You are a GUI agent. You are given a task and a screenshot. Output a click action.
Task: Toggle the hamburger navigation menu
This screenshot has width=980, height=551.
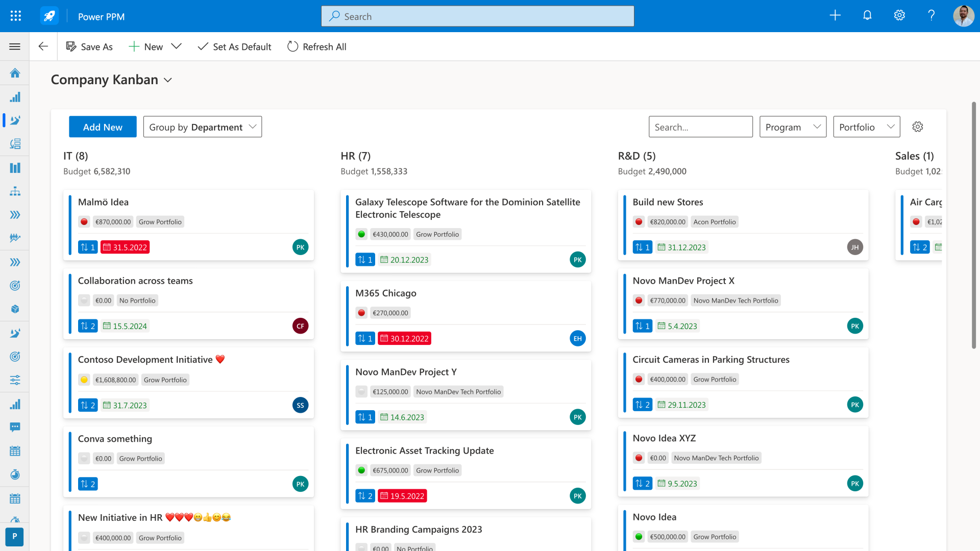click(15, 46)
